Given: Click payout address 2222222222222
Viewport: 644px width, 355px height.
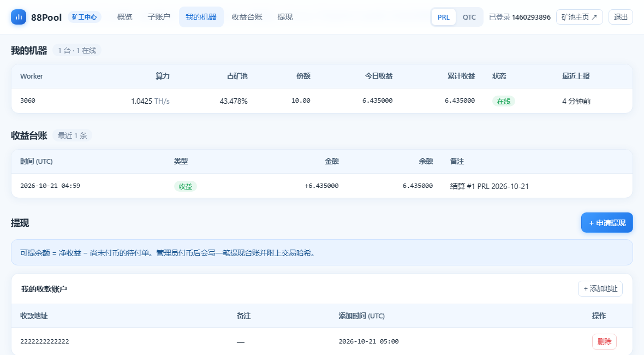Looking at the screenshot, I should 45,341.
